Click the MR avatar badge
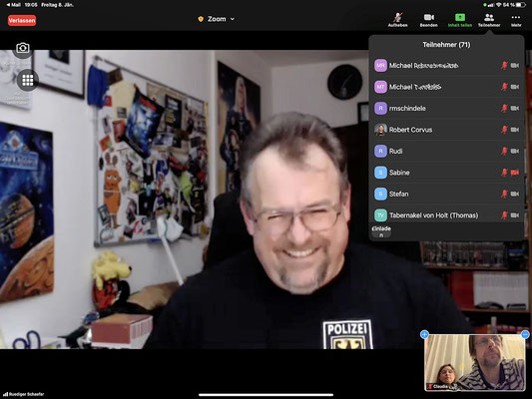The width and height of the screenshot is (532, 399). [380, 66]
